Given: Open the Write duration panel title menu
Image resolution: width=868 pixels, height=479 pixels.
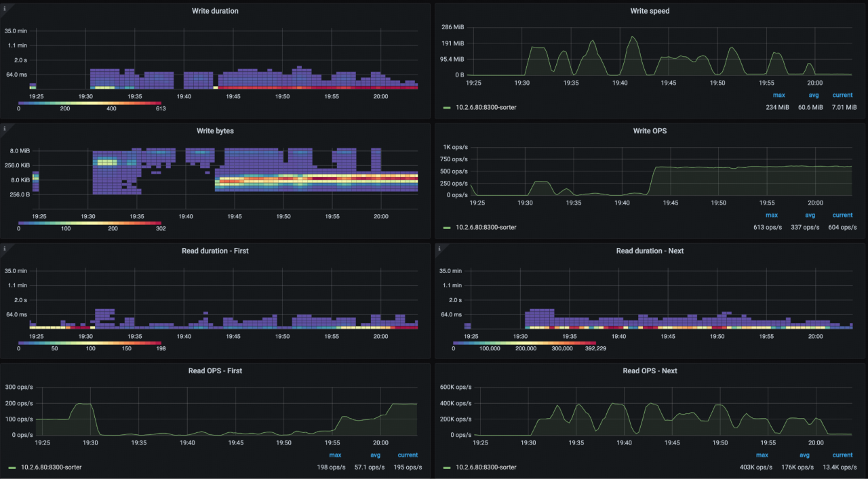Looking at the screenshot, I should [216, 11].
